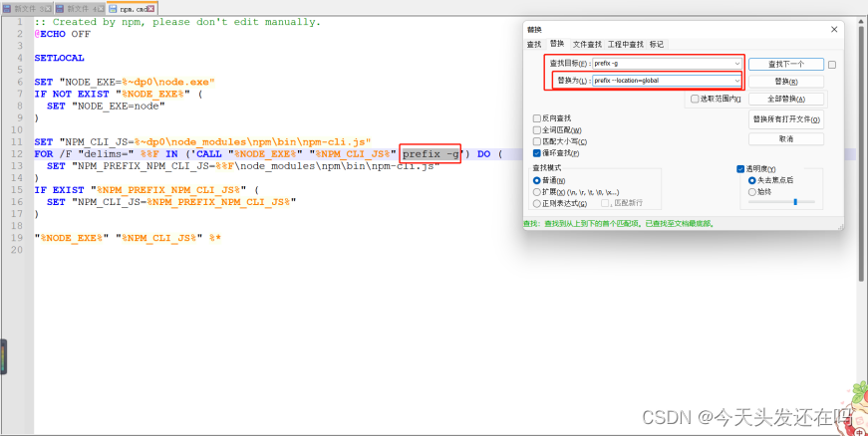Click the disk icon on npm.cmd tab
868x436 pixels.
tap(113, 9)
